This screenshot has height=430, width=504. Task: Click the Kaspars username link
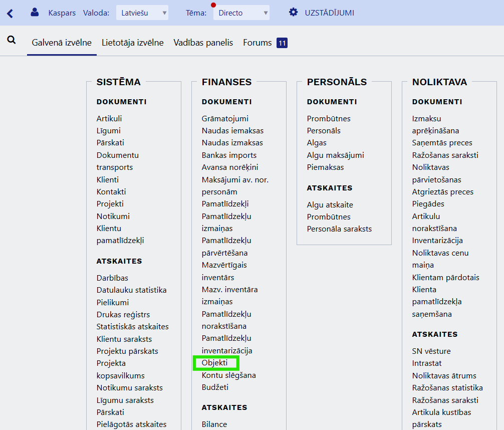(63, 13)
